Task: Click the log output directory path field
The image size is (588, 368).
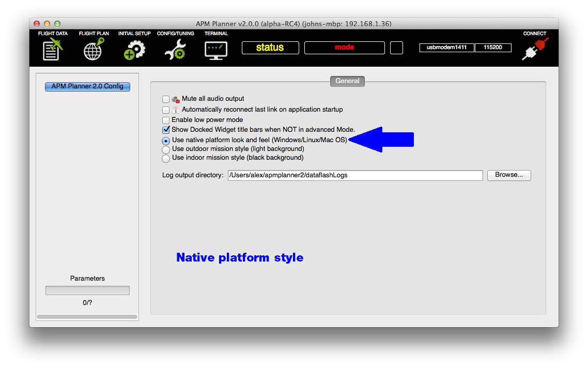Action: coord(355,175)
